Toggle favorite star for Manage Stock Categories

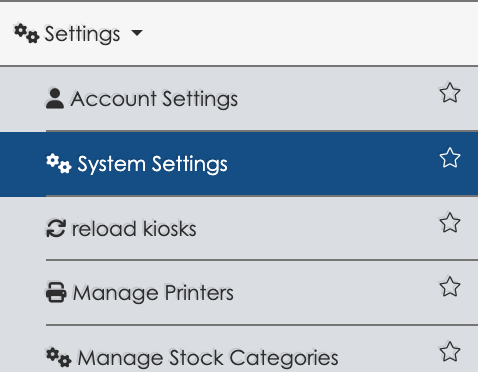450,352
